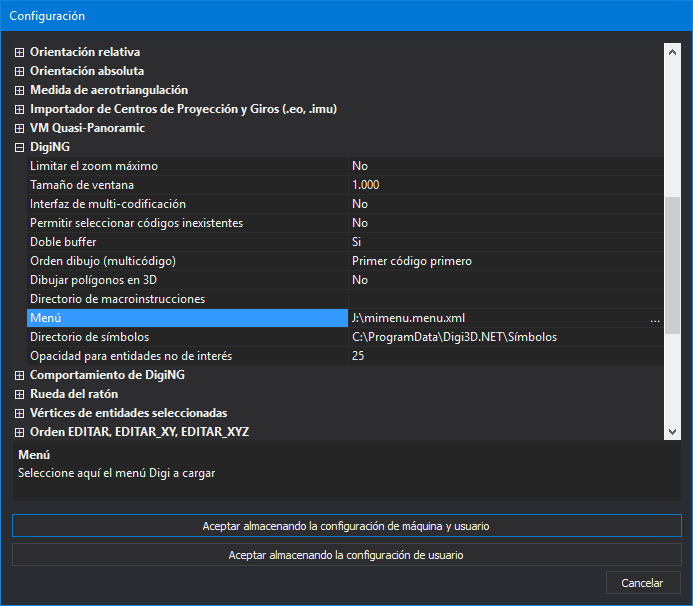The width and height of the screenshot is (693, 606).
Task: Click Vértices de entidades seleccionadas heading
Action: (129, 413)
